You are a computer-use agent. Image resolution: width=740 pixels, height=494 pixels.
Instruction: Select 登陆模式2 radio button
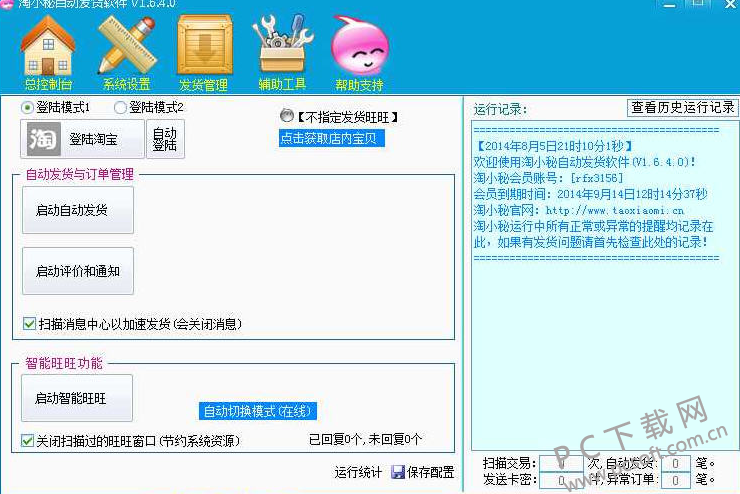pos(120,108)
